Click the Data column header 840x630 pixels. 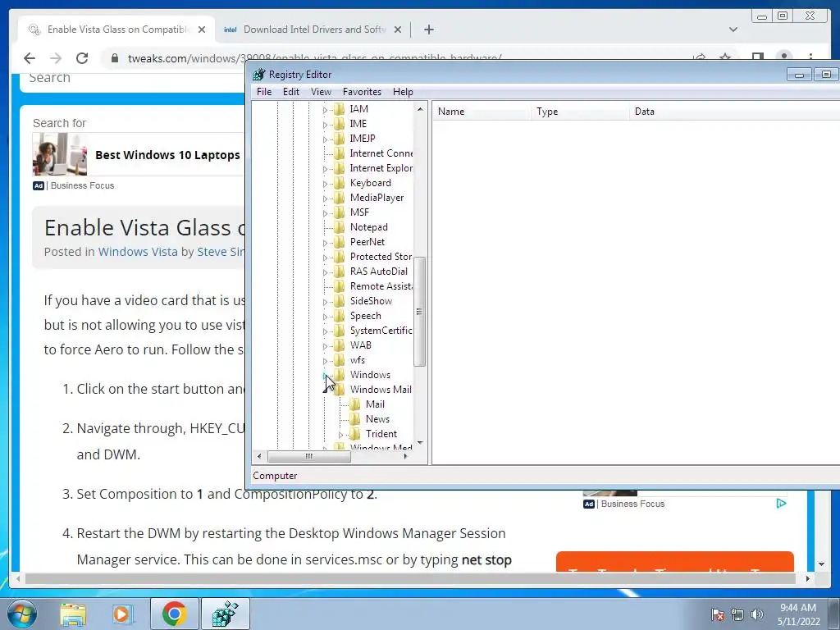[734, 112]
